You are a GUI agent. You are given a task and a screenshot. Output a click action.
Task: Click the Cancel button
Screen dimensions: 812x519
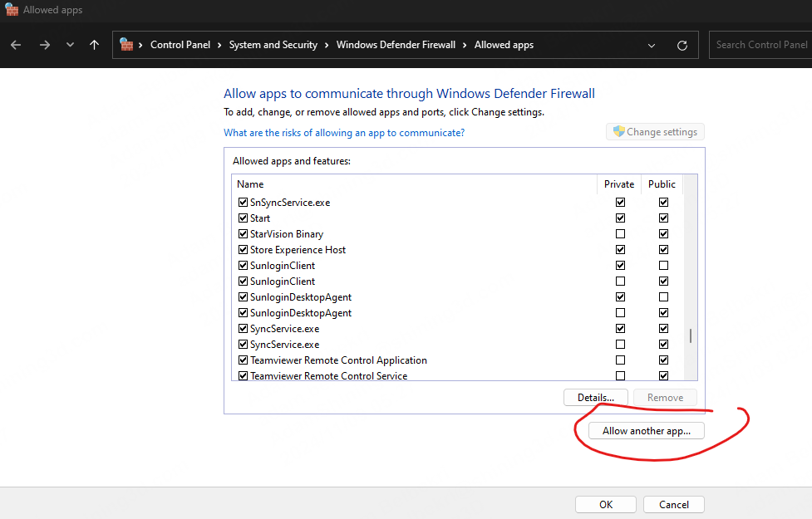click(674, 505)
